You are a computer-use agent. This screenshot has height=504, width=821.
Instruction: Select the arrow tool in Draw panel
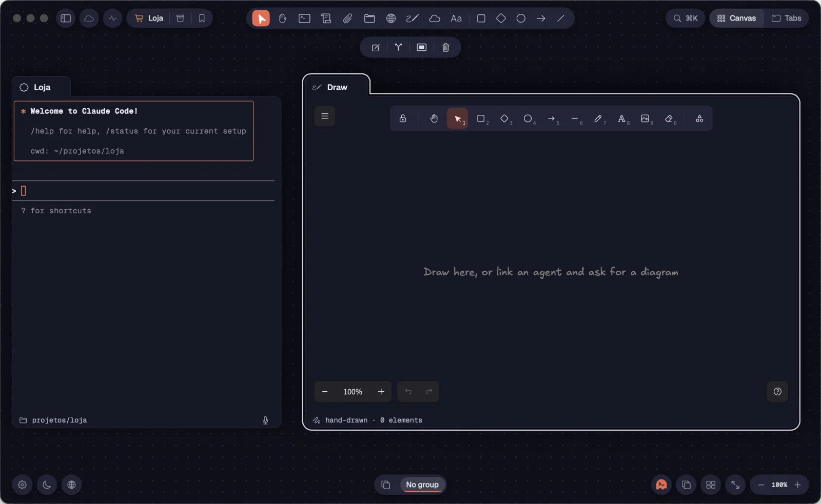(552, 119)
